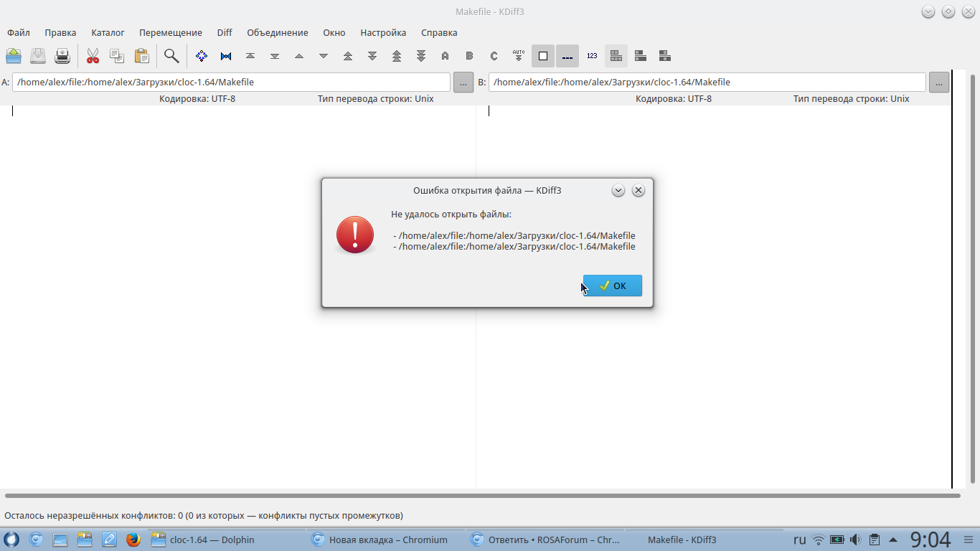Browse for file B with '...' button

(939, 82)
